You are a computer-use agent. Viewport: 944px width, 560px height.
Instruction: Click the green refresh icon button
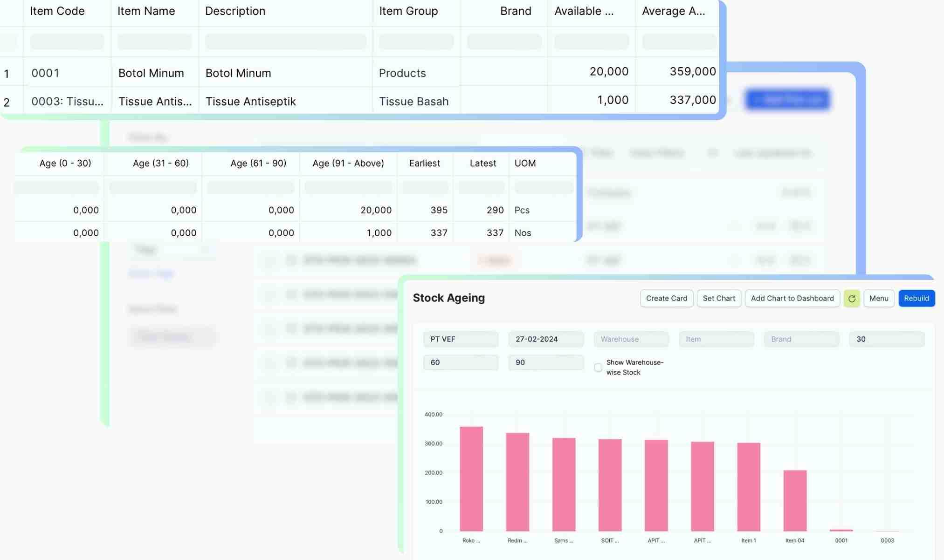click(x=851, y=299)
